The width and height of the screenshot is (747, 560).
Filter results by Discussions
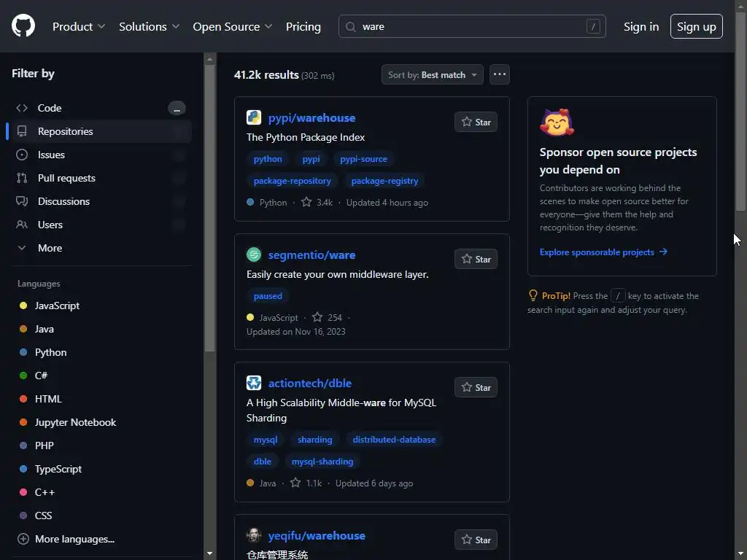click(99, 201)
